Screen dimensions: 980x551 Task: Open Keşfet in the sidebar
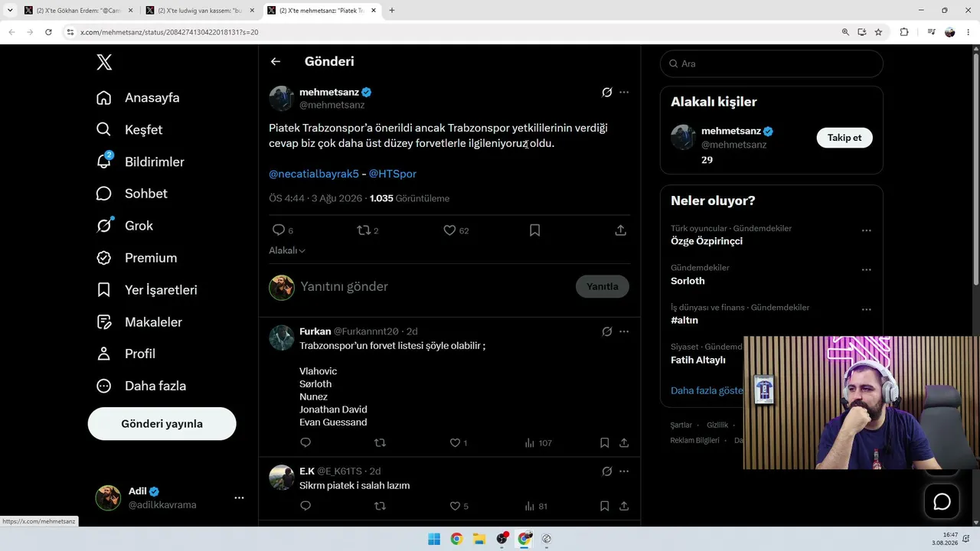click(x=130, y=130)
